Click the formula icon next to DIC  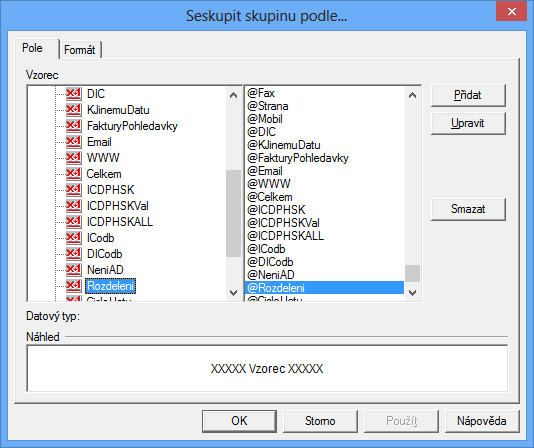point(73,93)
